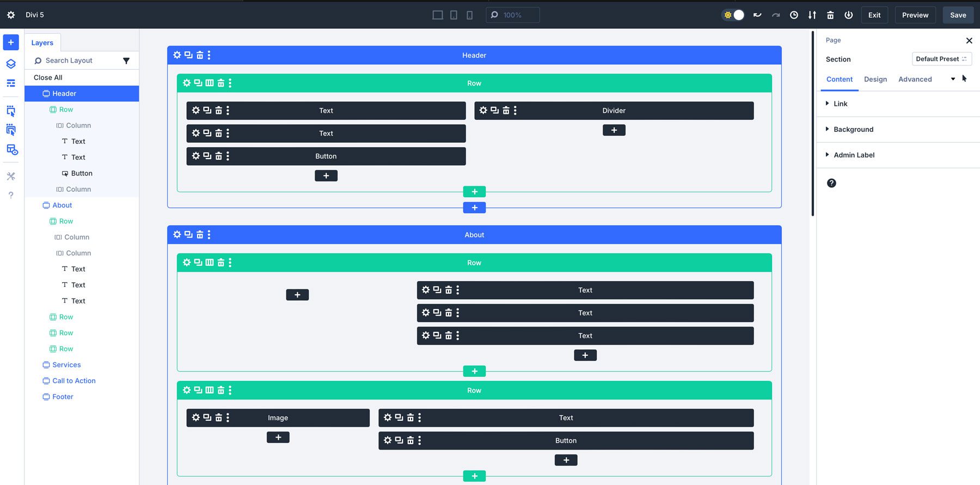Select Header in the layers tree
980x485 pixels.
point(82,94)
